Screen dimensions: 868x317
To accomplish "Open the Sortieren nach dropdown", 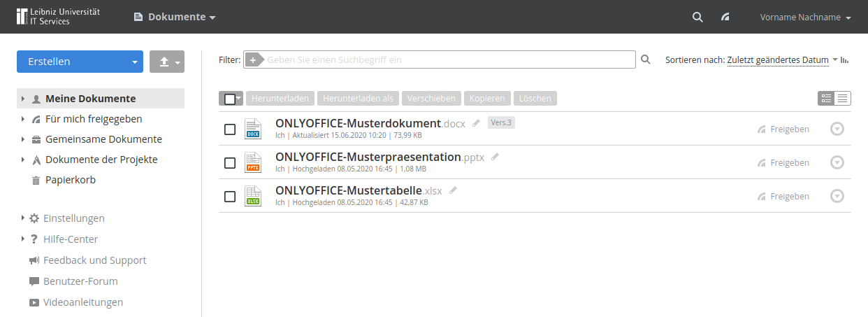I will coord(782,60).
